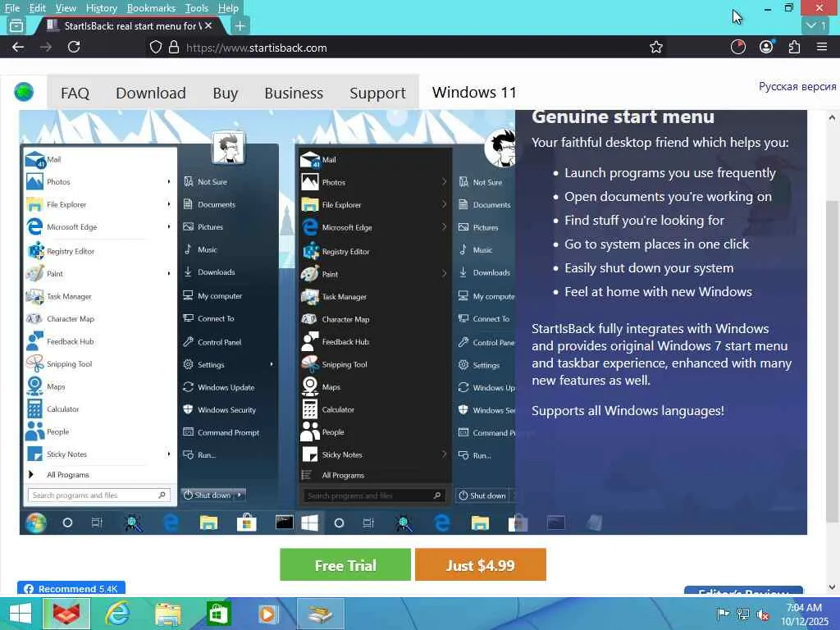Go back with the browser back arrow
This screenshot has width=840, height=630.
[18, 47]
